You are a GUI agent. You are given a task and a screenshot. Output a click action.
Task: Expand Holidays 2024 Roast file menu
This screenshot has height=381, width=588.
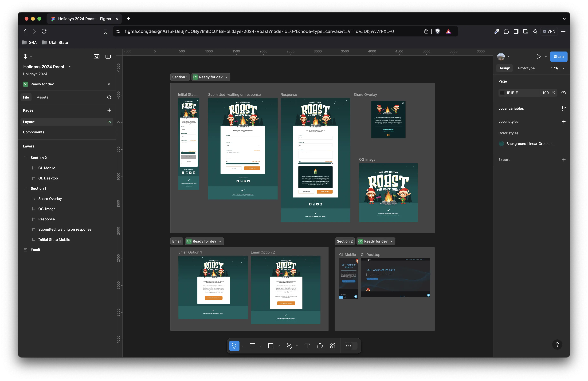click(70, 67)
